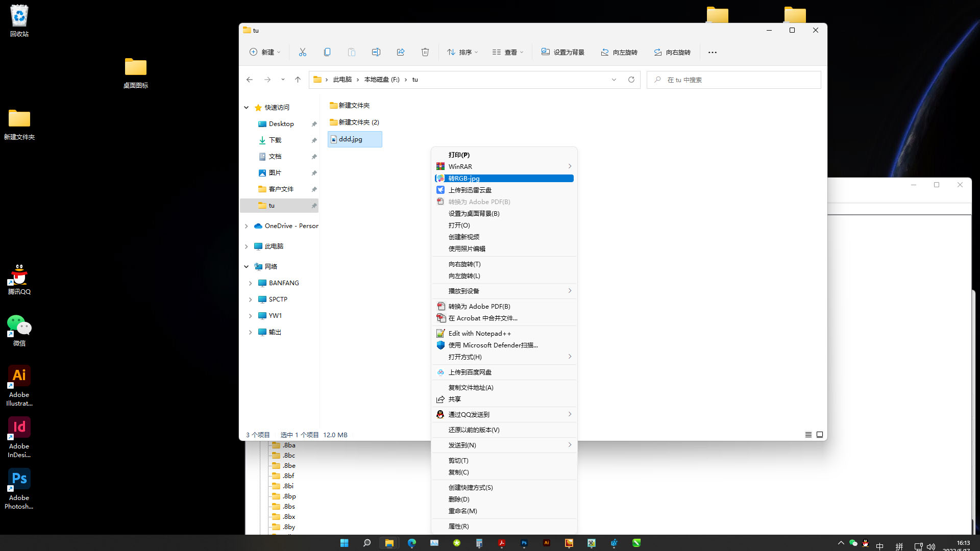Click Adobe Photoshop desktop shortcut
The width and height of the screenshot is (980, 551).
click(x=19, y=489)
